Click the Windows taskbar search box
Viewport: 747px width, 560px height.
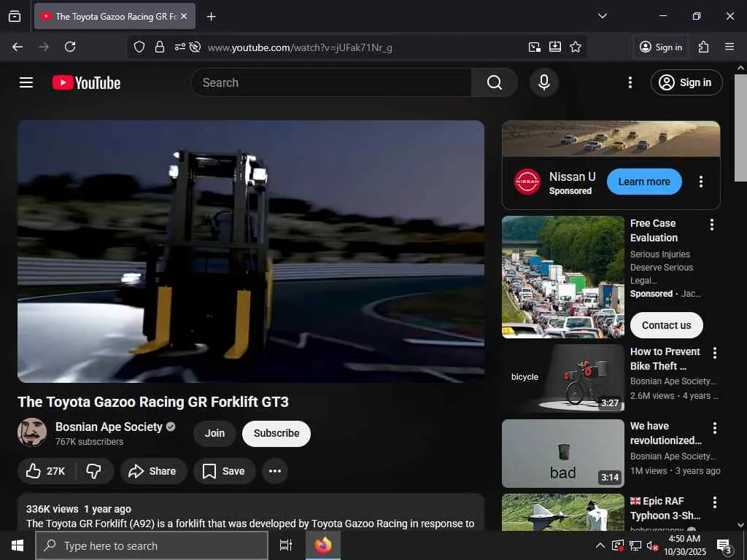pos(152,545)
